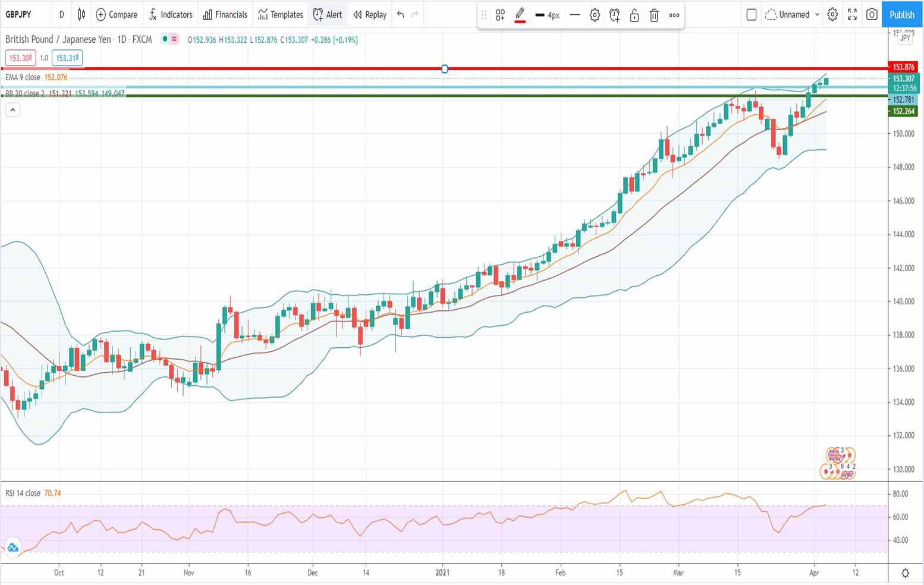Image resolution: width=924 pixels, height=585 pixels.
Task: Toggle the select layout square button
Action: click(x=752, y=14)
